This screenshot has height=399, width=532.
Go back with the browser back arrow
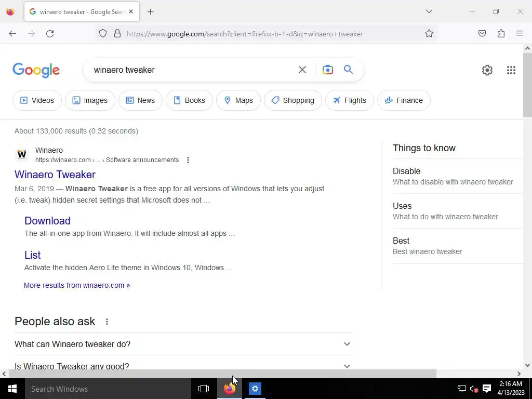coord(12,34)
